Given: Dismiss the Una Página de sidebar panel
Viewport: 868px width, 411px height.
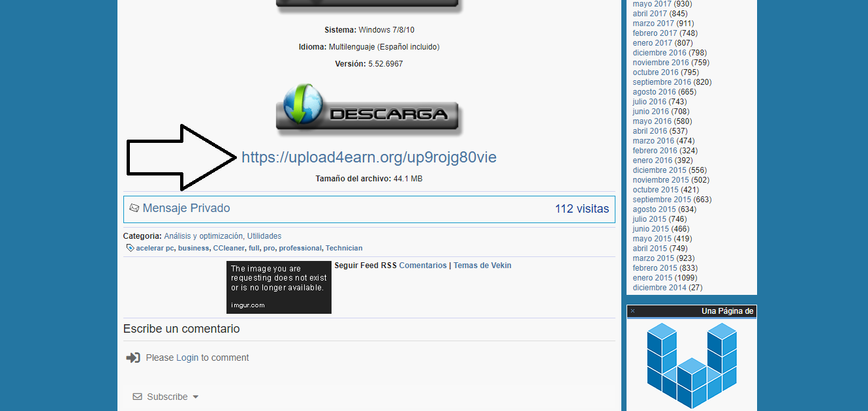Looking at the screenshot, I should [632, 311].
